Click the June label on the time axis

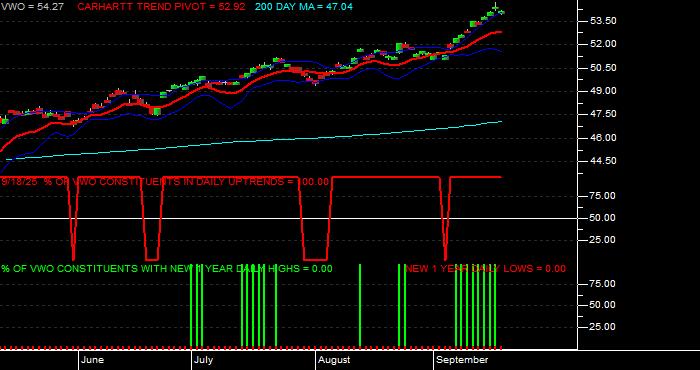pos(93,360)
